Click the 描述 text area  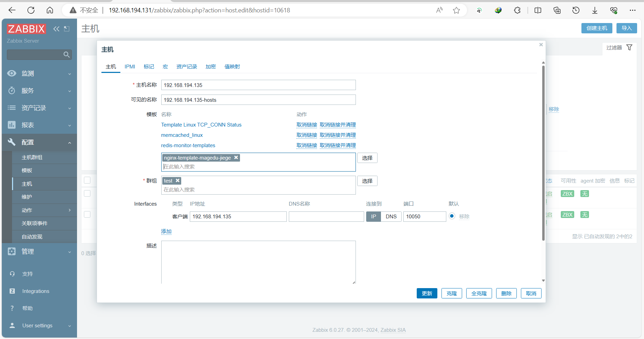(x=258, y=262)
